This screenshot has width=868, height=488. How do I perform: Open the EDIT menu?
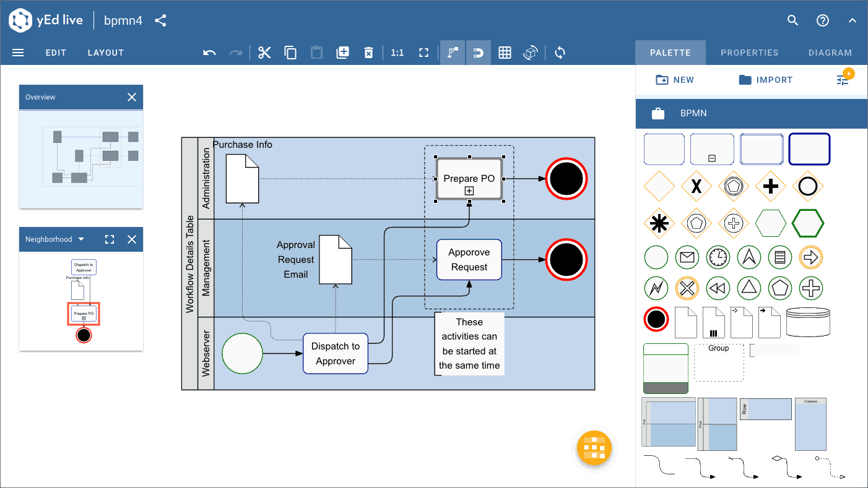(x=56, y=53)
